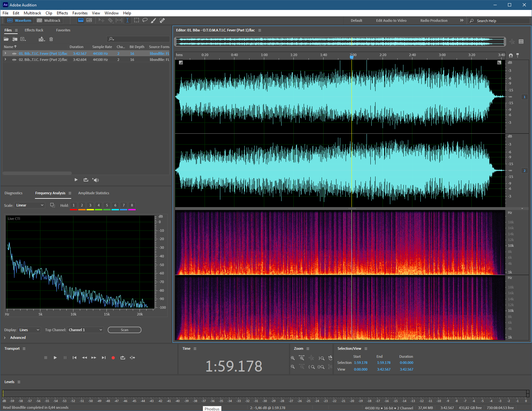
Task: Toggle channel 2 enable button
Action: pyautogui.click(x=525, y=171)
